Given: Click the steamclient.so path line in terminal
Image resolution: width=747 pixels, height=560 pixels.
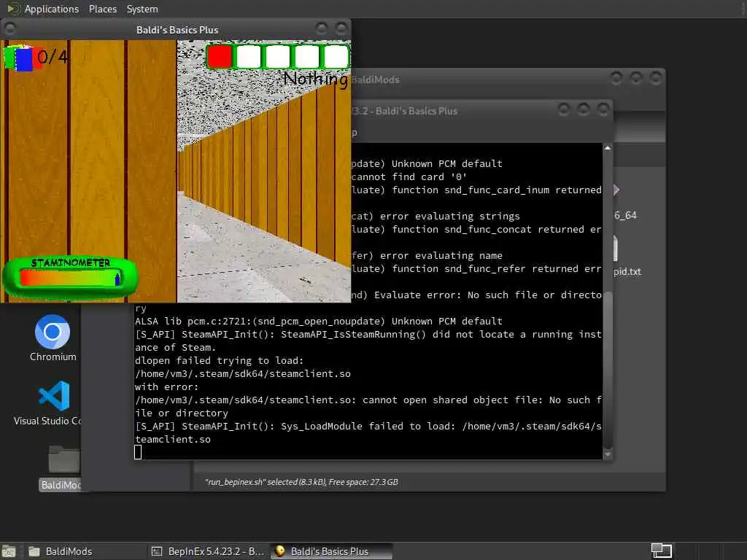Looking at the screenshot, I should [x=243, y=374].
